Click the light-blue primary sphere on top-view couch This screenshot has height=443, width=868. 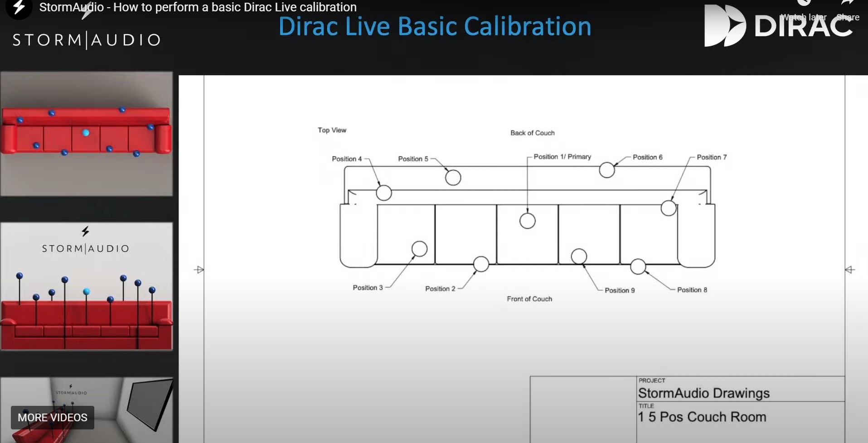pyautogui.click(x=86, y=133)
